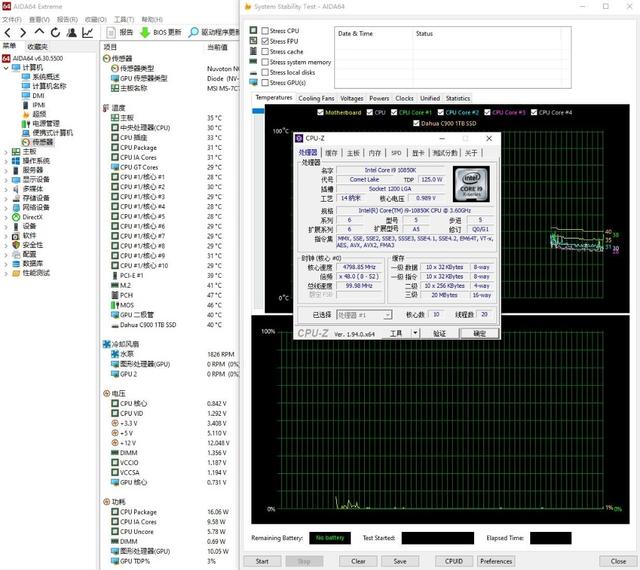Click the M.2 temperature row icon

point(115,285)
